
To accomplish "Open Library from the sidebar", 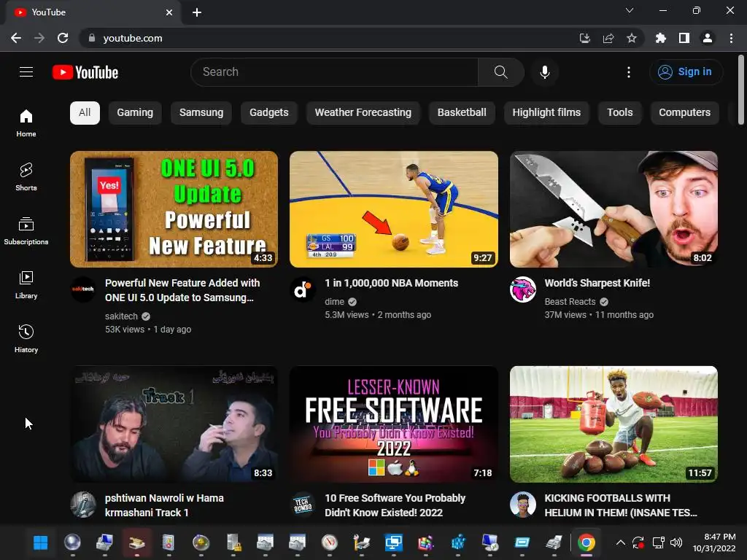I will pos(26,285).
